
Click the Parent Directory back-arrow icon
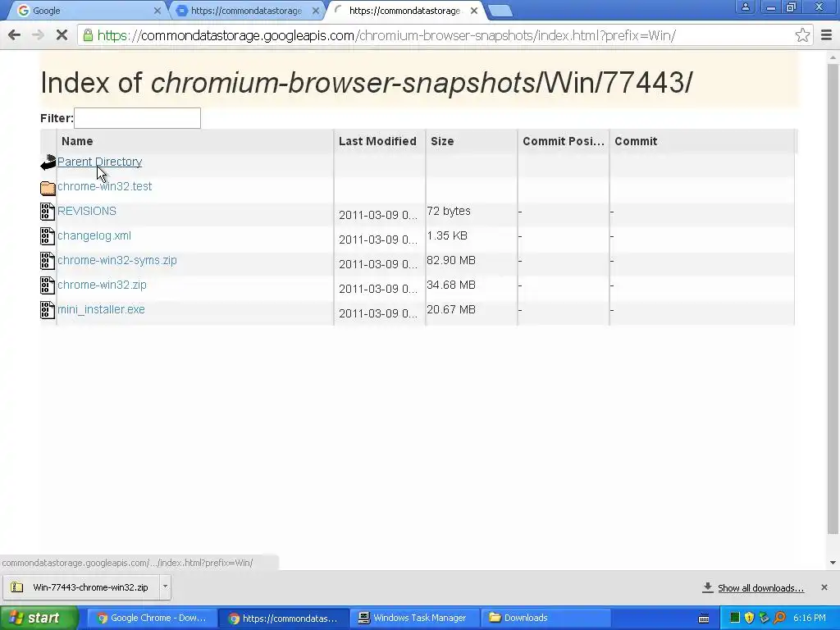pyautogui.click(x=48, y=162)
